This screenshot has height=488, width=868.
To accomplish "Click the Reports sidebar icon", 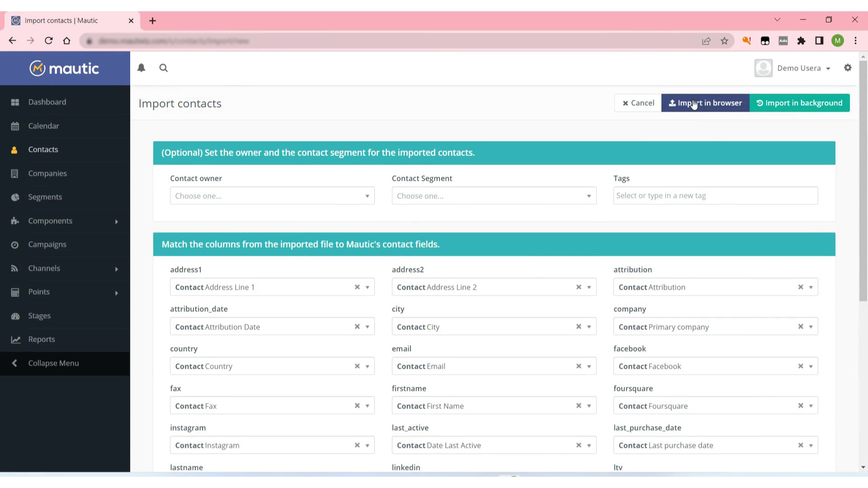I will [15, 340].
